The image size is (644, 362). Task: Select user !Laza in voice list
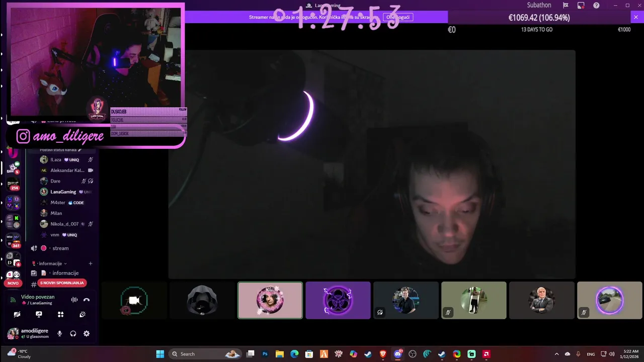pyautogui.click(x=66, y=160)
